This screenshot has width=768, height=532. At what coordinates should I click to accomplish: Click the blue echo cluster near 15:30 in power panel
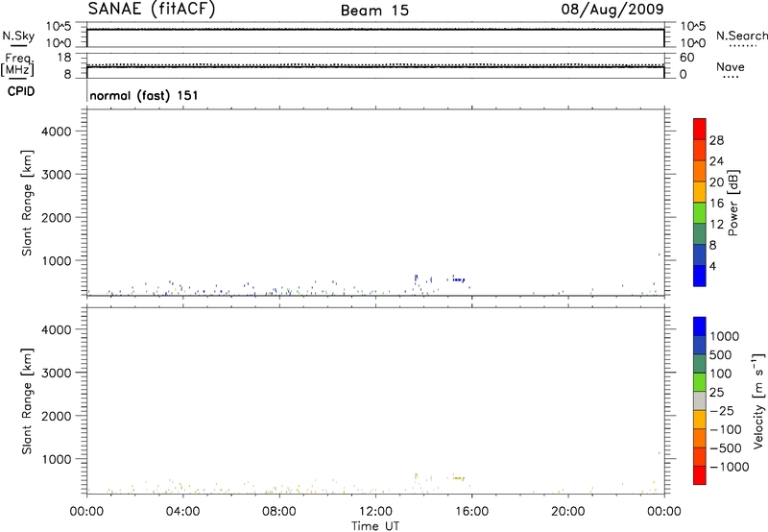459,279
